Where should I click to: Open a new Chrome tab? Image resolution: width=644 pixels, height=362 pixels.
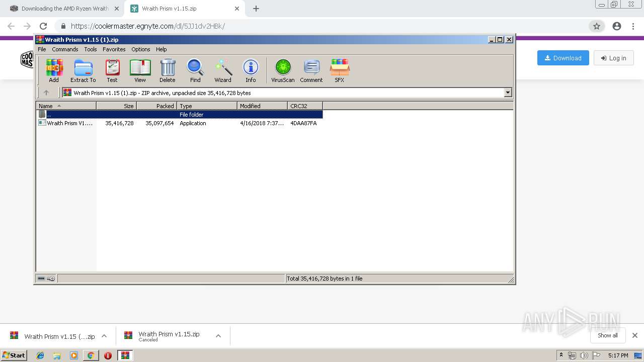coord(256,9)
